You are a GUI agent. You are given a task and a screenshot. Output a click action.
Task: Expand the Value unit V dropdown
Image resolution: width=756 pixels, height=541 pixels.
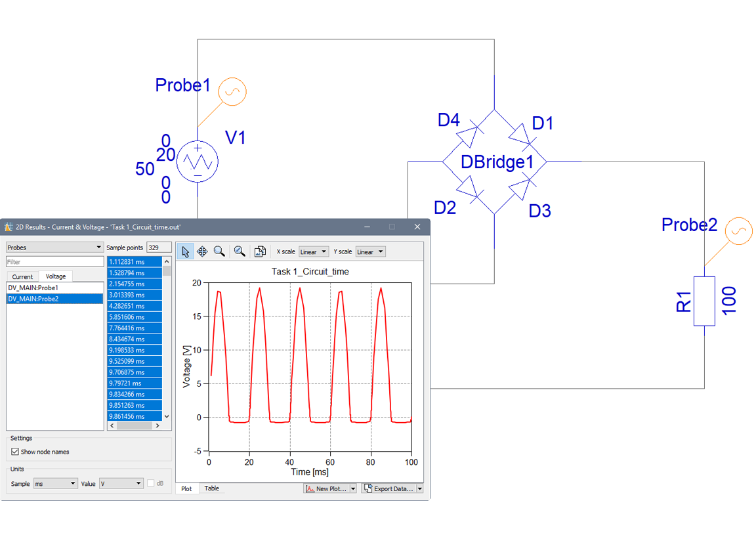pyautogui.click(x=121, y=483)
